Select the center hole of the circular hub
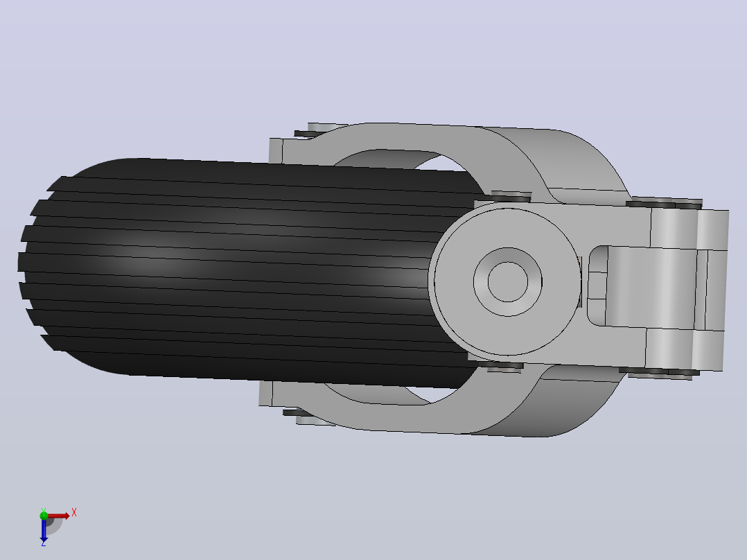The image size is (747, 560). 508,281
